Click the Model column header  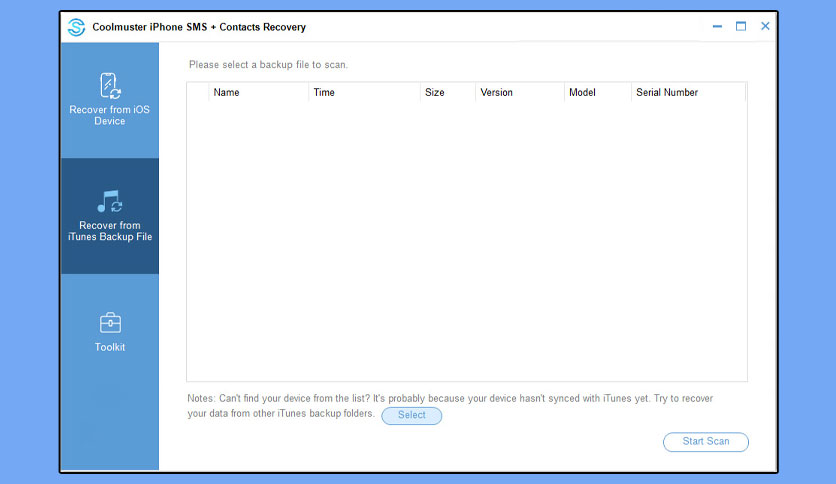point(598,92)
